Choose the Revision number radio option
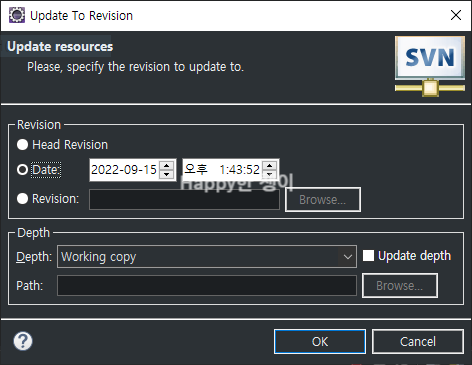This screenshot has height=365, width=472. 22,199
